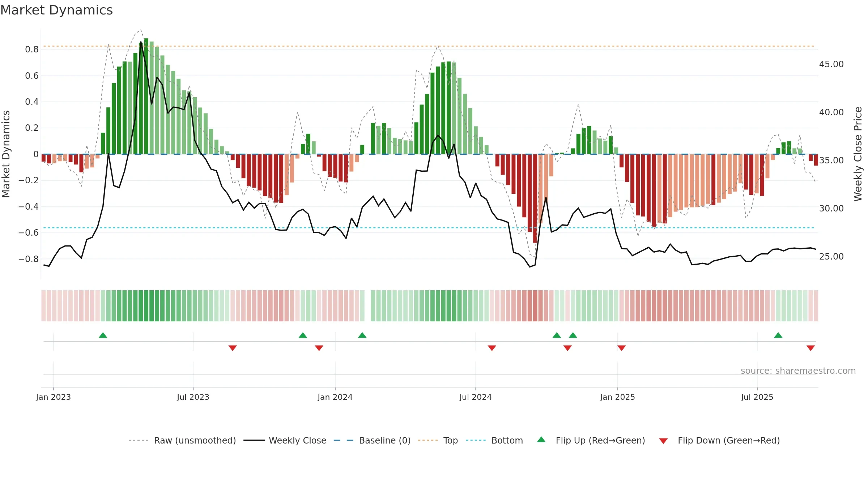Select the flip-down marker at Jan 2025
Image resolution: width=868 pixels, height=488 pixels.
pos(622,348)
